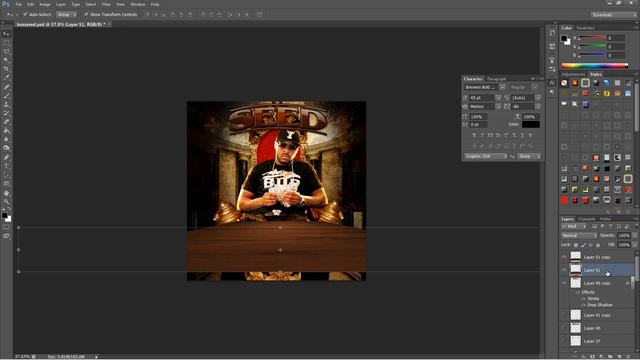
Task: Select the Eraser tool
Action: (7, 122)
